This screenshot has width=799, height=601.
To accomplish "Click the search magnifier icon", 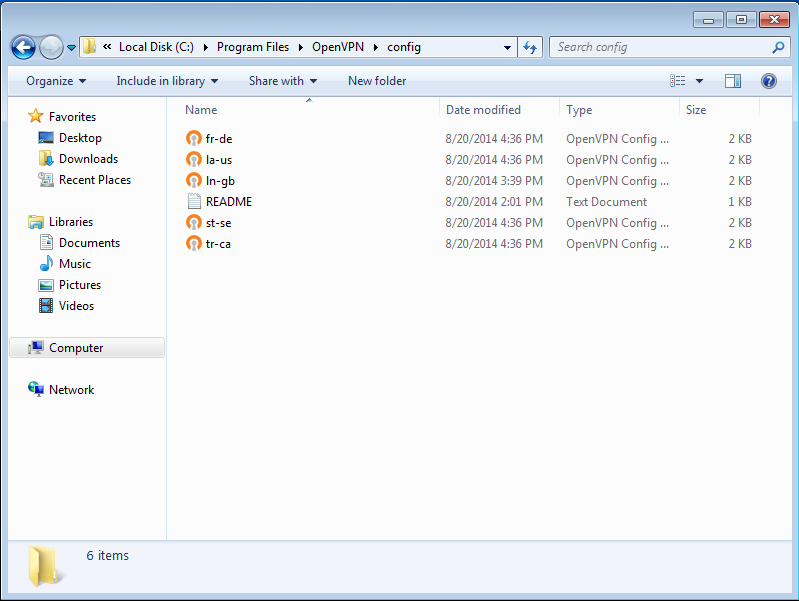I will (x=778, y=47).
